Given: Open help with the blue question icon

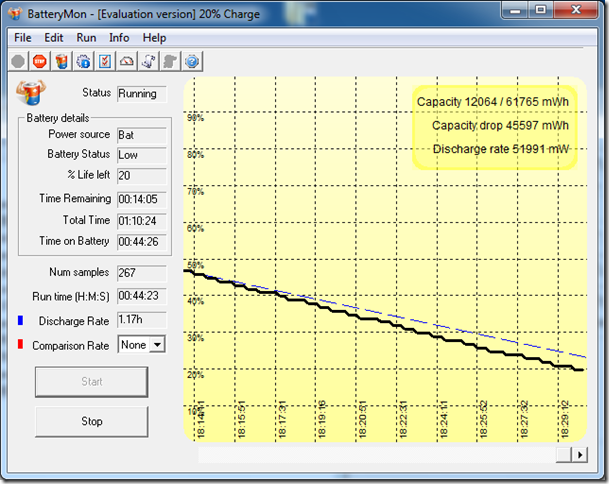Looking at the screenshot, I should [192, 61].
